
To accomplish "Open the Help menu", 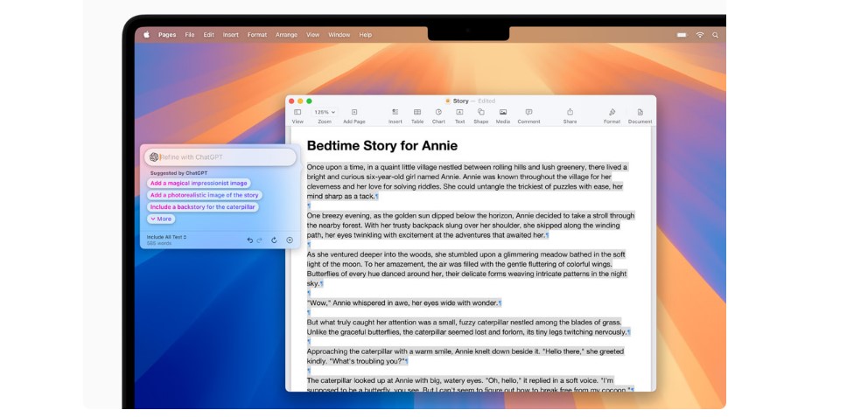I will click(x=366, y=35).
